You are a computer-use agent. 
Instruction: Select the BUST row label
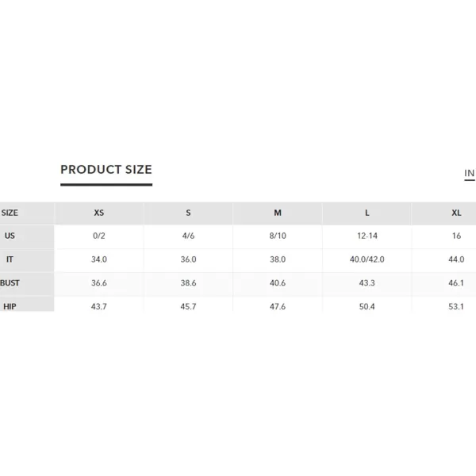coord(10,283)
